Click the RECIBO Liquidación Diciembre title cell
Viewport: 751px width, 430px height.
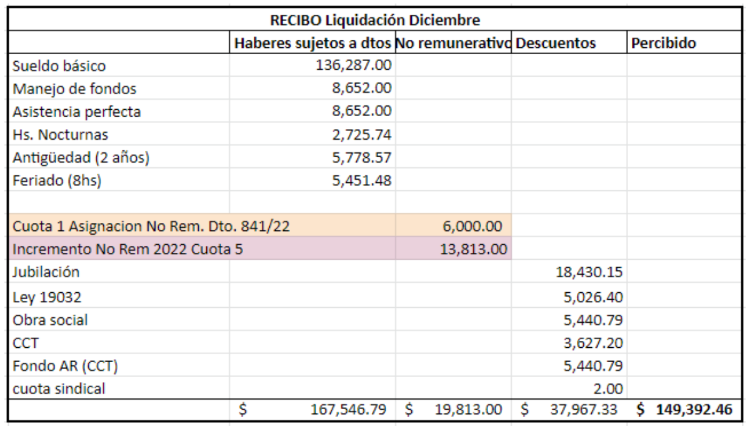375,20
